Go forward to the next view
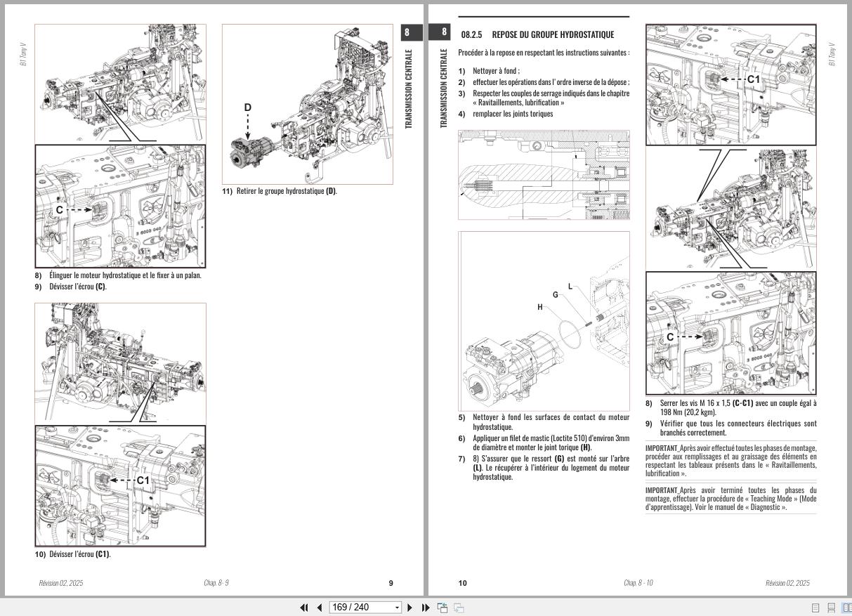The width and height of the screenshot is (852, 616). (x=457, y=607)
